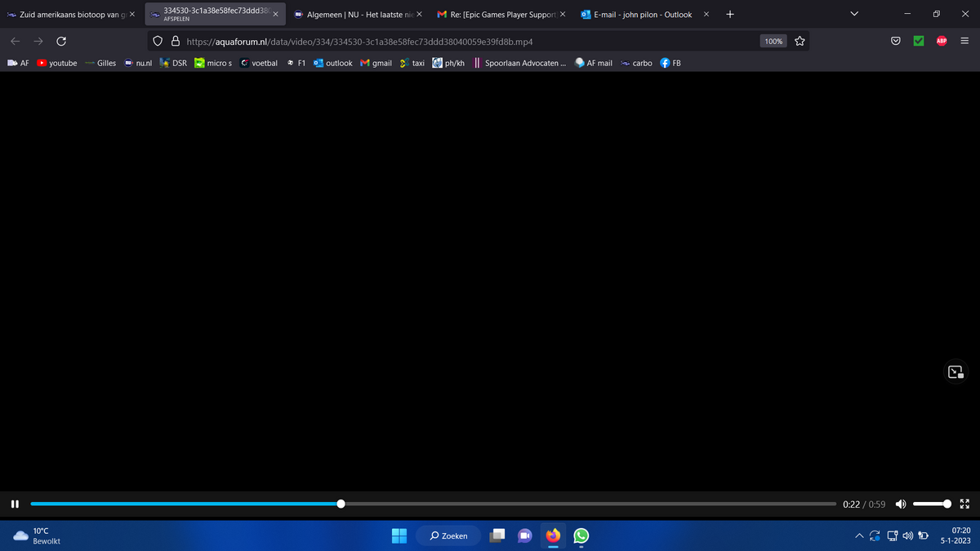Enter fullscreen mode for the video

pos(964,504)
